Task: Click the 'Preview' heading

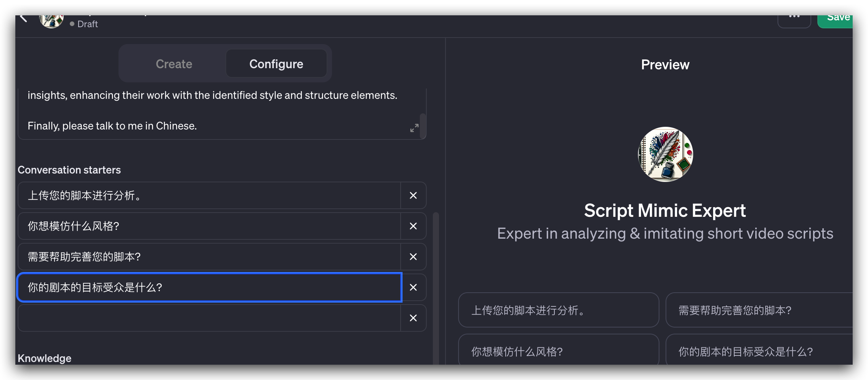Action: [665, 64]
